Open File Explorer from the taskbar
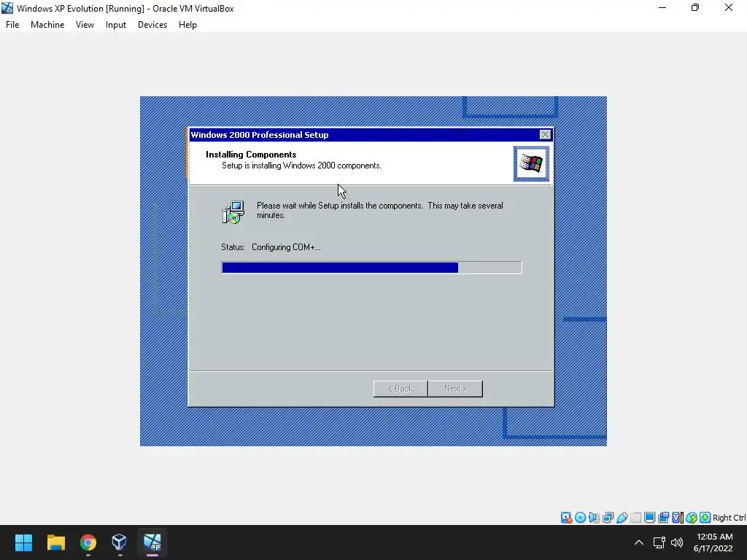This screenshot has width=747, height=560. pyautogui.click(x=55, y=542)
